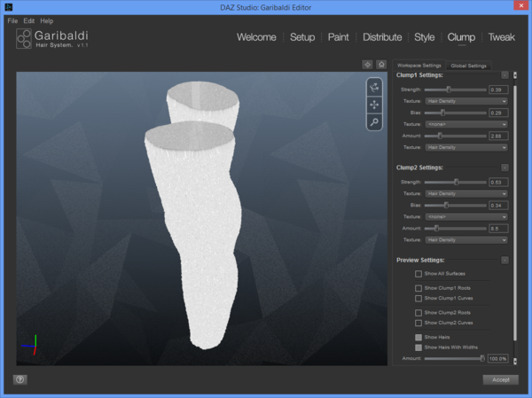Open the File menu
The image size is (532, 398).
(x=12, y=20)
